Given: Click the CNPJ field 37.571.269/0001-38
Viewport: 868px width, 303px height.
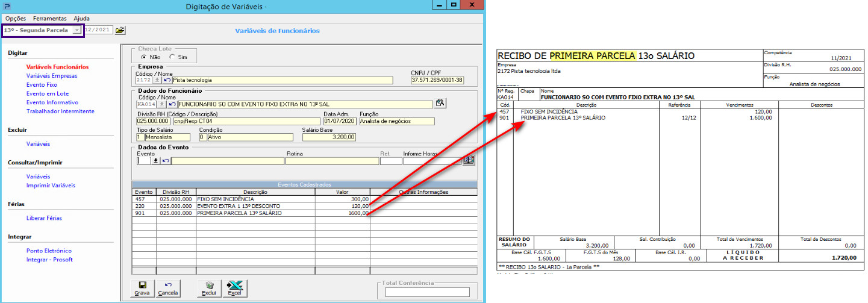Looking at the screenshot, I should pos(437,80).
